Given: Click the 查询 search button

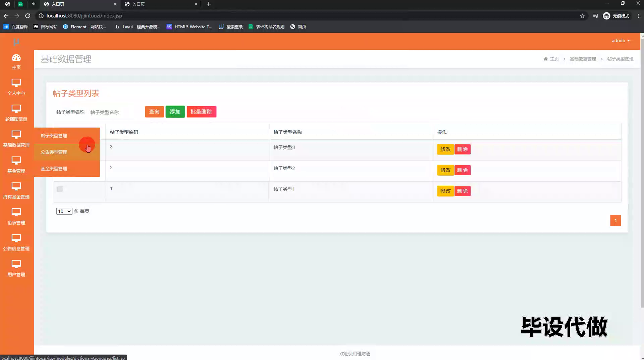Looking at the screenshot, I should tap(154, 112).
